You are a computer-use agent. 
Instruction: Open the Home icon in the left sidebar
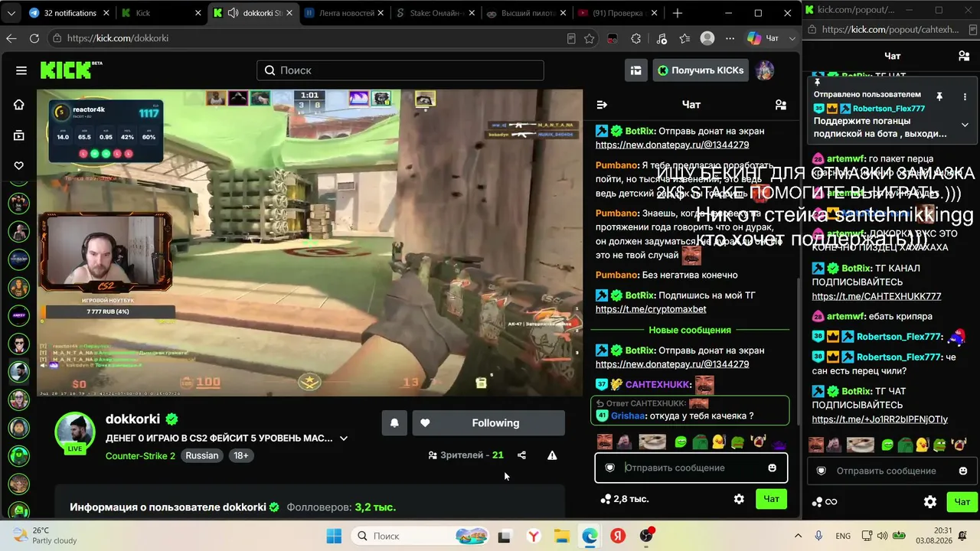click(x=19, y=105)
